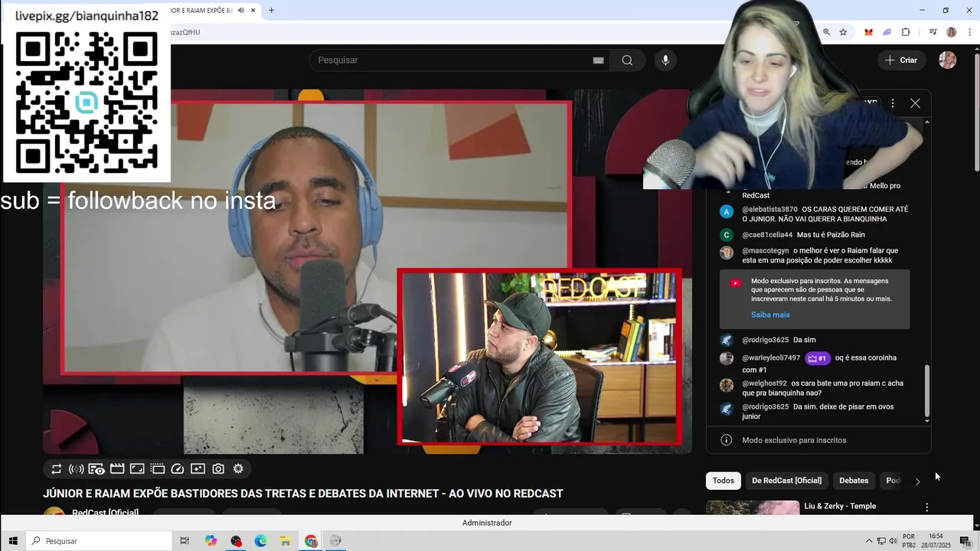This screenshot has width=980, height=551.
Task: Click the video title JÚNIOR E RAIAM EXPÕE BASTIDORES
Action: click(x=302, y=494)
